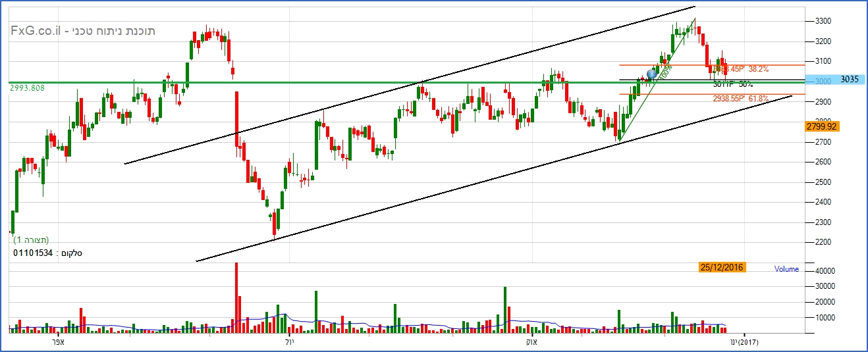Image resolution: width=868 pixels, height=352 pixels.
Task: Click the tallest red volume spike bar
Action: [x=236, y=298]
